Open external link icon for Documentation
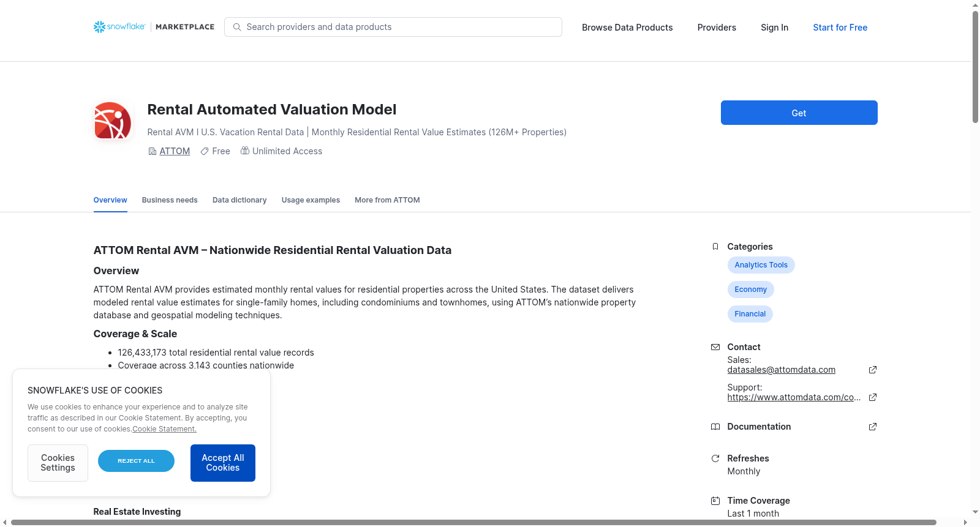This screenshot has height=527, width=980. (873, 427)
